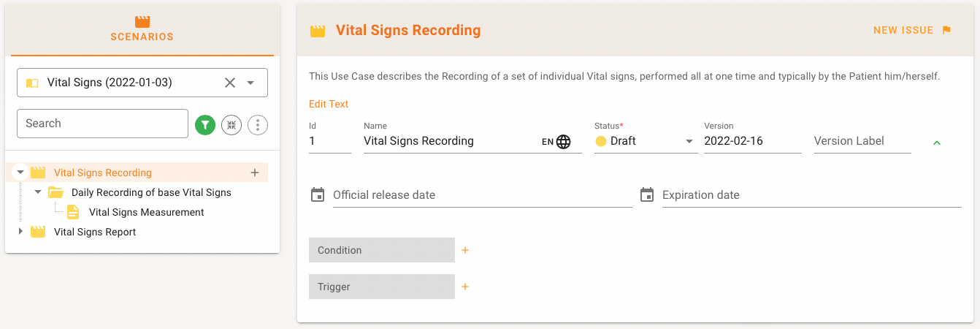Click the Search input field
Viewport: 980px width, 329px height.
(102, 124)
